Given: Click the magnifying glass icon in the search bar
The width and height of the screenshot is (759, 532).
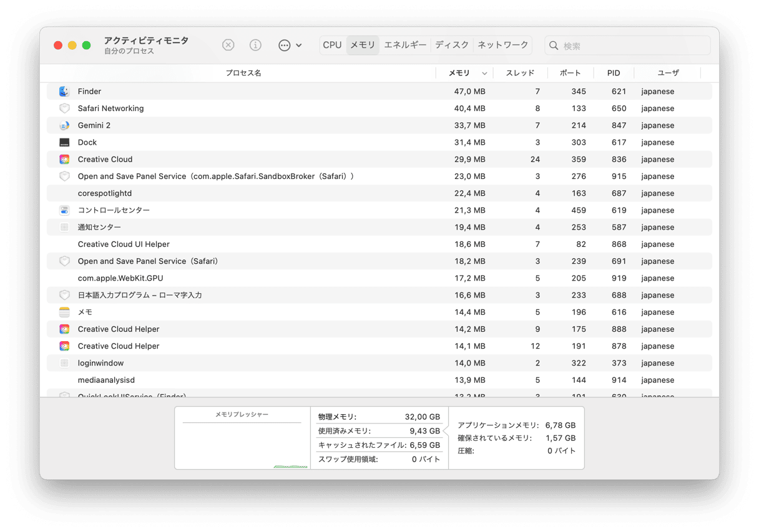Looking at the screenshot, I should (x=553, y=45).
